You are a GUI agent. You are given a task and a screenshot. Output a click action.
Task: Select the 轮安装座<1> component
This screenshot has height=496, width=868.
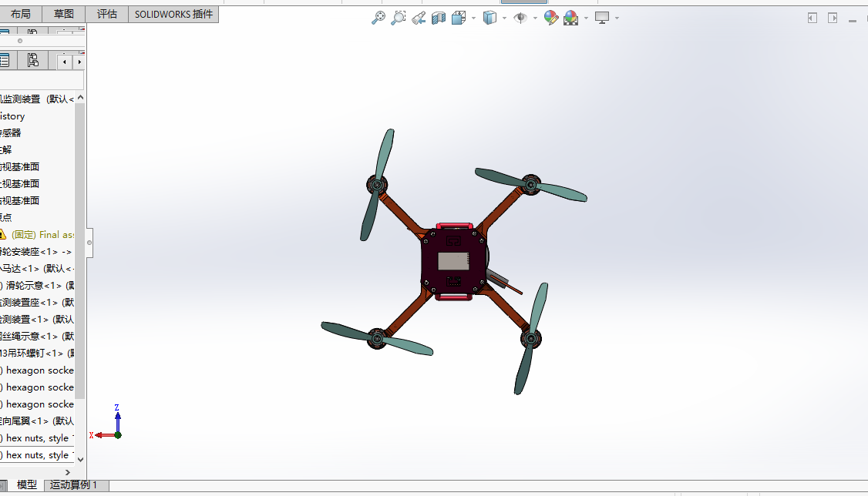[x=36, y=252]
